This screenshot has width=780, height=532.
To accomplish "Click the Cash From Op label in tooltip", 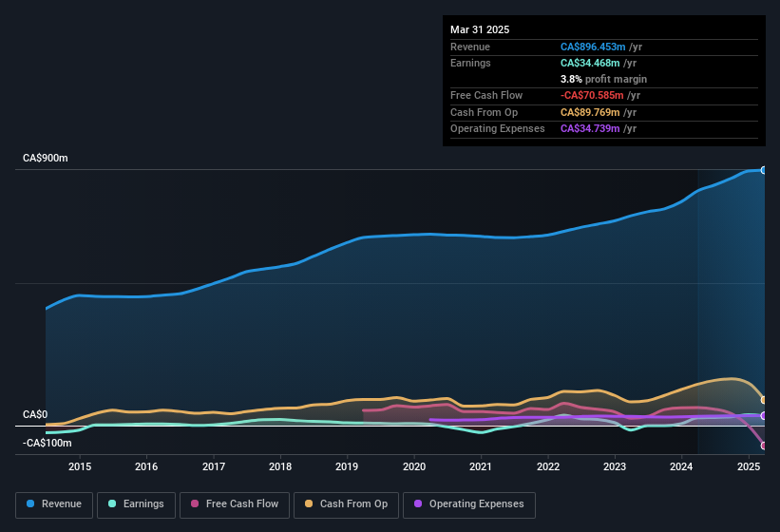I will [484, 112].
